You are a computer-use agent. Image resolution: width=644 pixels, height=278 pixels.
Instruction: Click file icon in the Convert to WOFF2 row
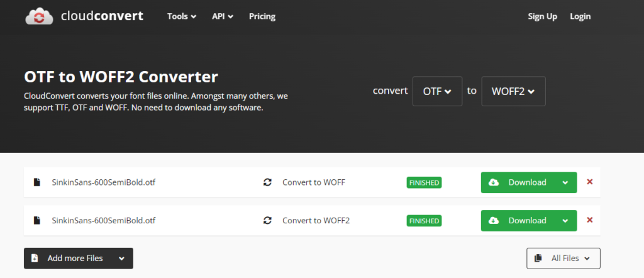pos(37,221)
